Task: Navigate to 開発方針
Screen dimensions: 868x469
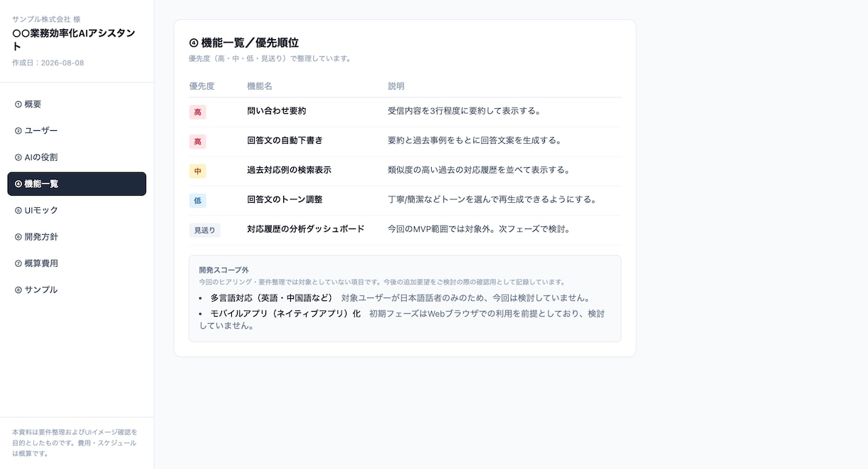Action: tap(77, 236)
